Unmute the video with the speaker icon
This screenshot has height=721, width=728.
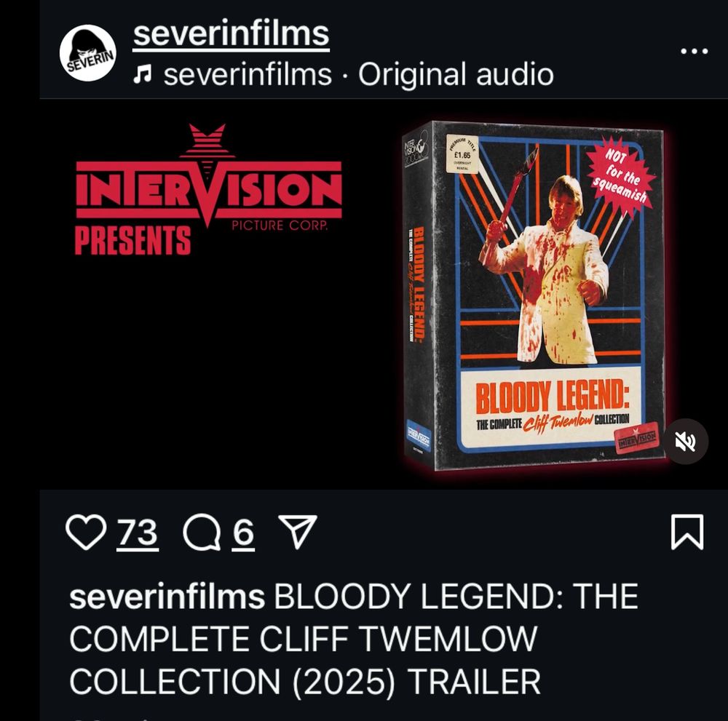click(685, 441)
